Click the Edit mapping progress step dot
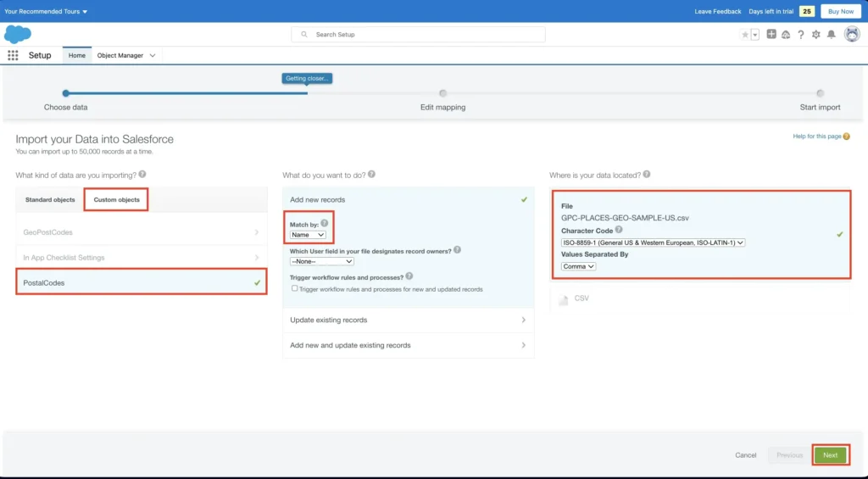 click(442, 93)
